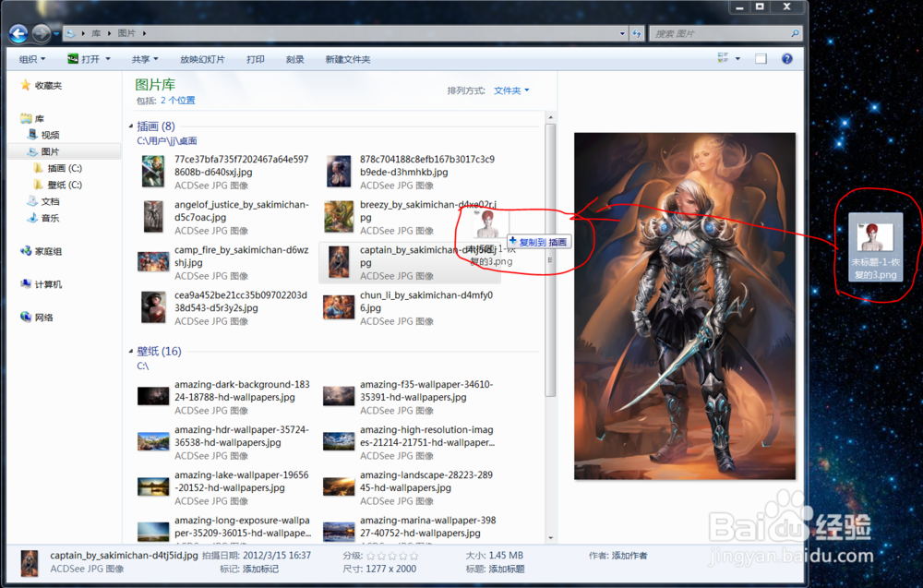Click the 图片 breadcrumb in address bar

pos(126,33)
